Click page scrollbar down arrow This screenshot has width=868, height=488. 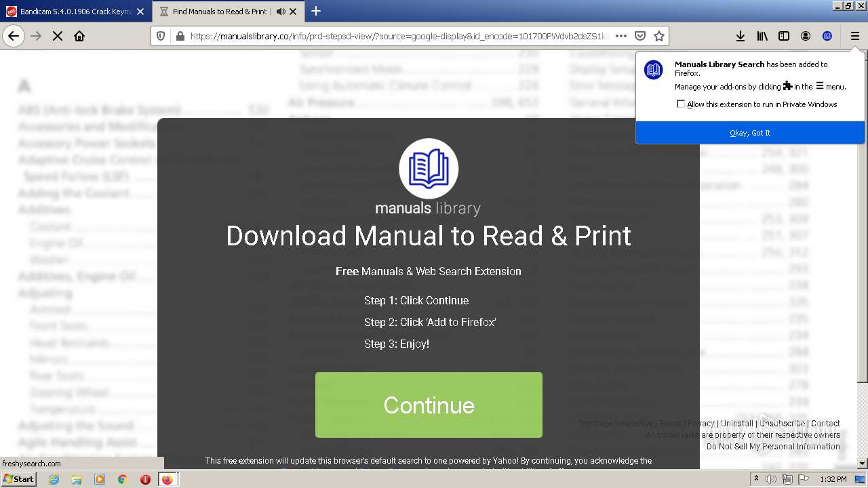tap(863, 464)
